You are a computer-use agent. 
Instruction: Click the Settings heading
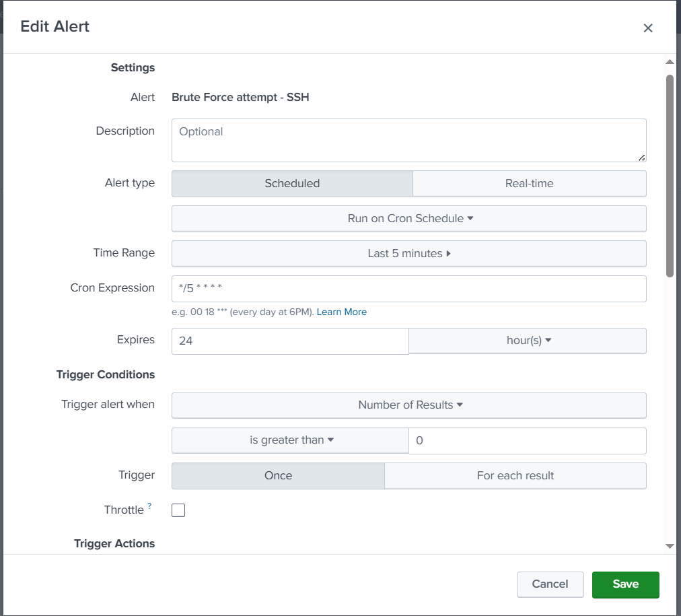[x=133, y=68]
